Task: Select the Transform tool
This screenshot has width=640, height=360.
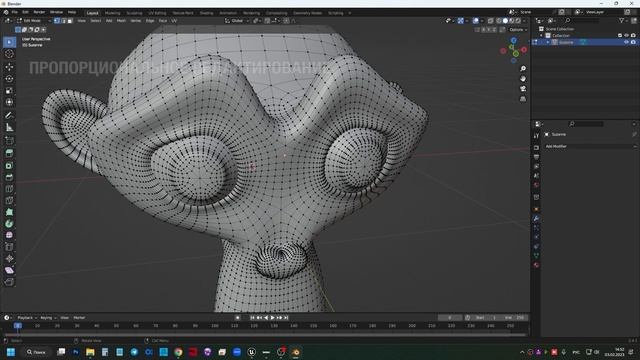Action: pos(9,102)
